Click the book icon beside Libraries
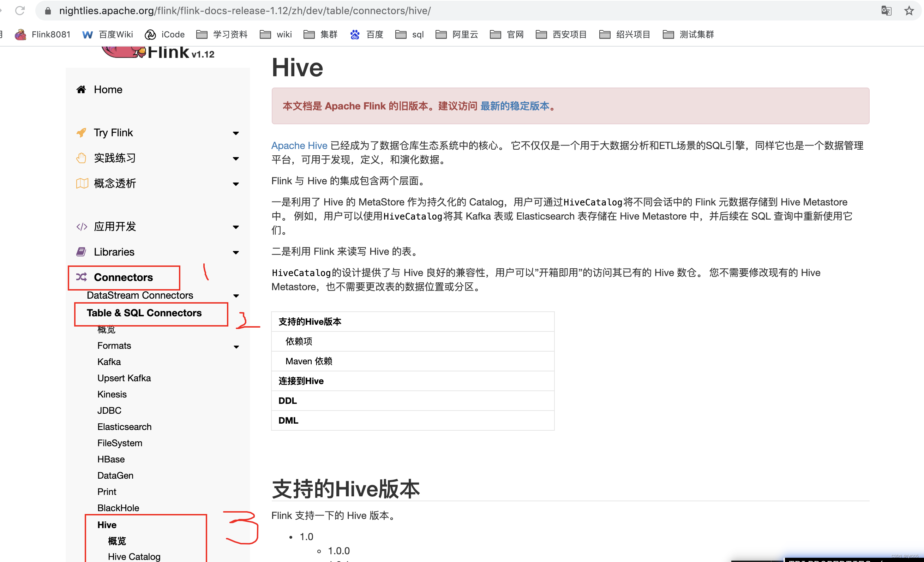924x562 pixels. point(82,252)
